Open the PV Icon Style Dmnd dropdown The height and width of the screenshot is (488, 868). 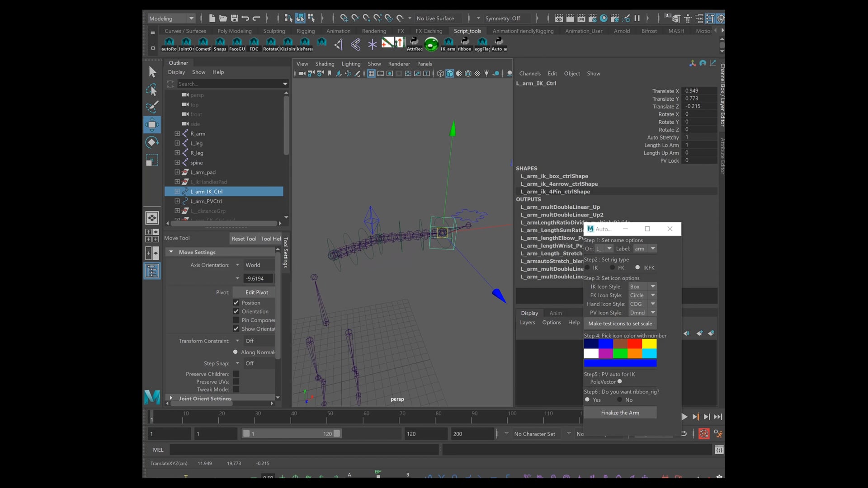(642, 313)
